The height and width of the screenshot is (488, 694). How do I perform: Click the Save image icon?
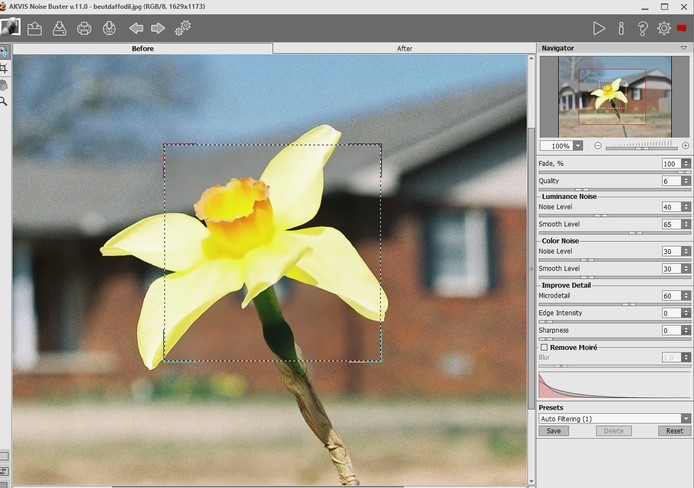(x=59, y=28)
